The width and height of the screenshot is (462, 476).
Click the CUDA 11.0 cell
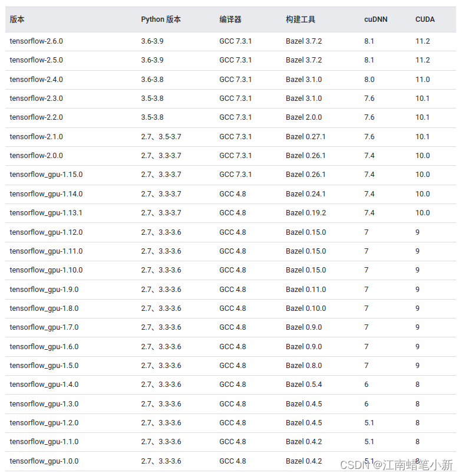(423, 80)
